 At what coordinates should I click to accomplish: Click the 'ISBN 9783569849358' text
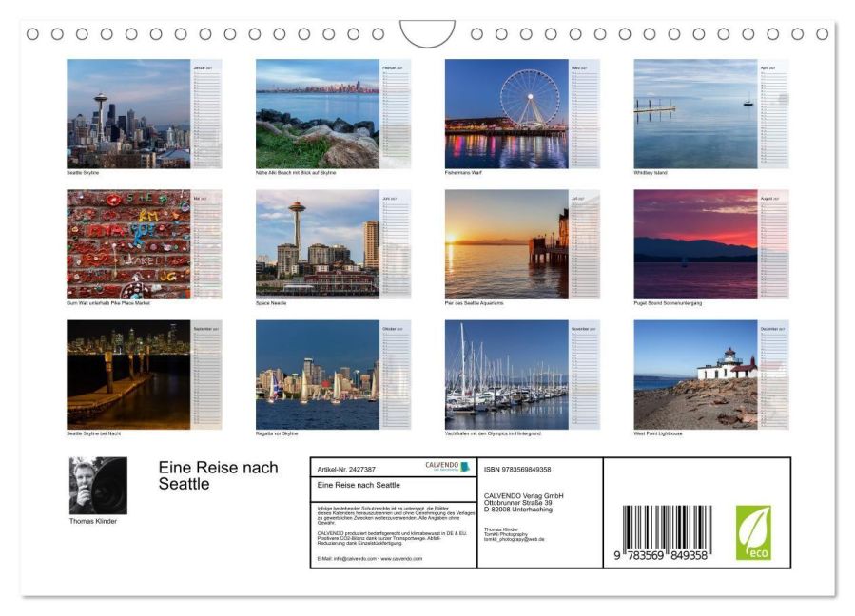coord(517,470)
